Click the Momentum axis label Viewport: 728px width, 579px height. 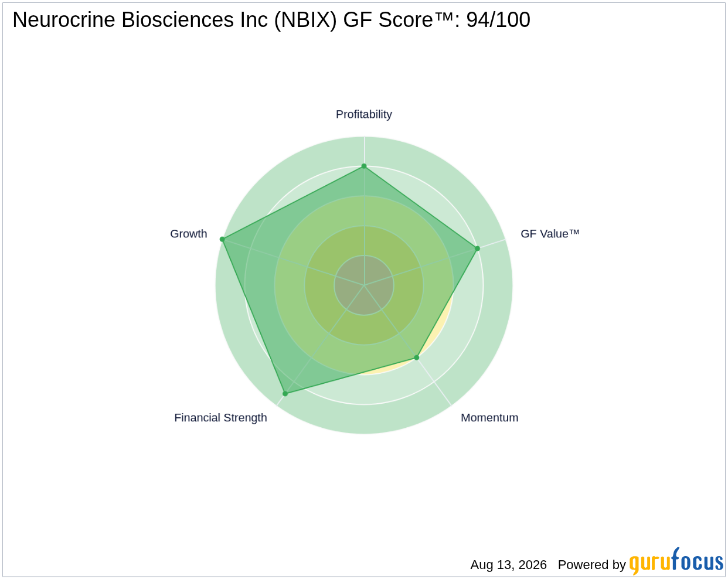click(489, 418)
